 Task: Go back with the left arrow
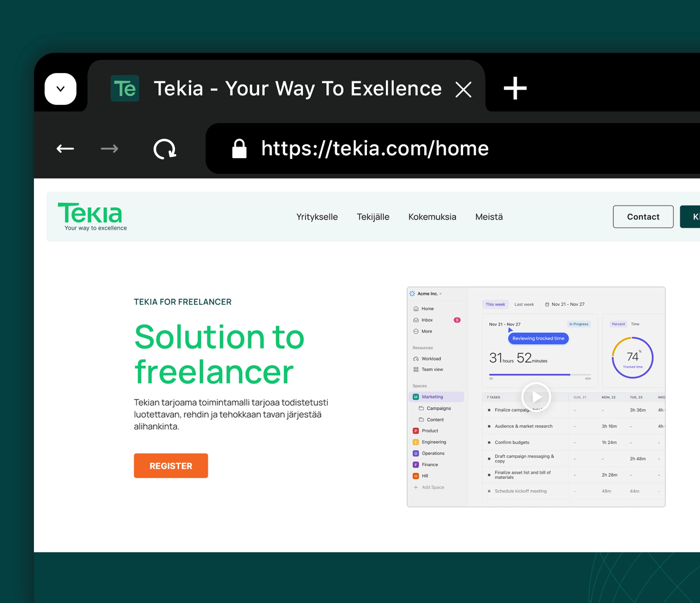click(x=65, y=148)
